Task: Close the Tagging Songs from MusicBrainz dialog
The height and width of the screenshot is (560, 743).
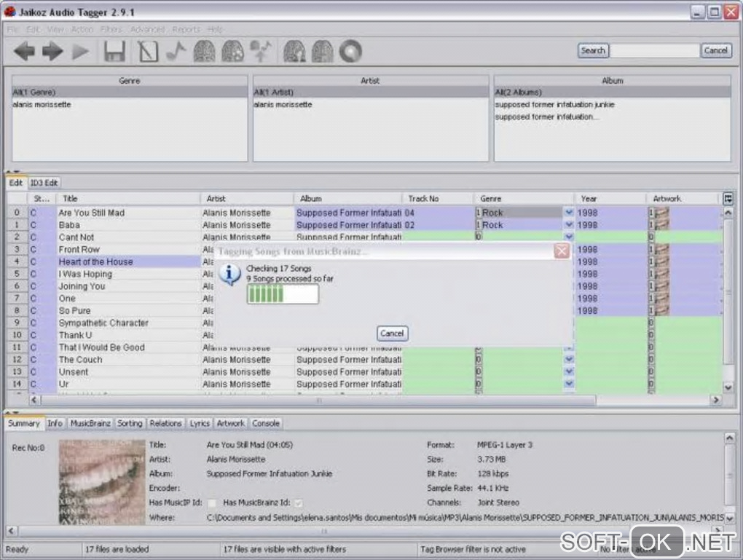Action: click(562, 251)
